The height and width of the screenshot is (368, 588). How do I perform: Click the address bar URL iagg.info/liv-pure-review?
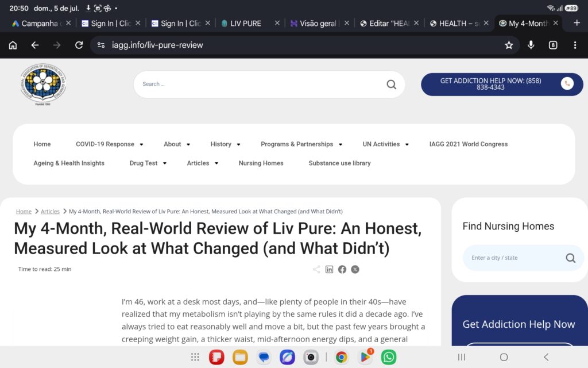point(157,45)
